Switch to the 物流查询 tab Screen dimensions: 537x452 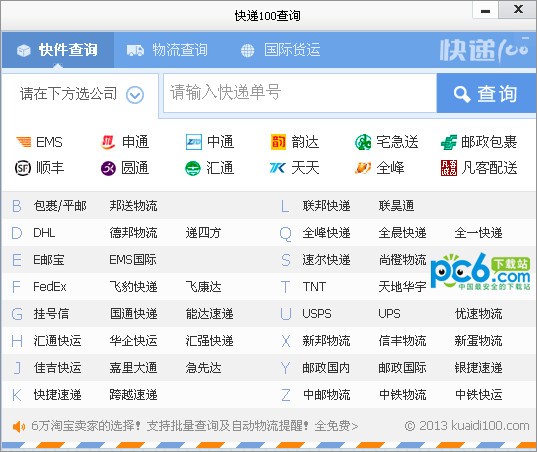click(x=167, y=50)
